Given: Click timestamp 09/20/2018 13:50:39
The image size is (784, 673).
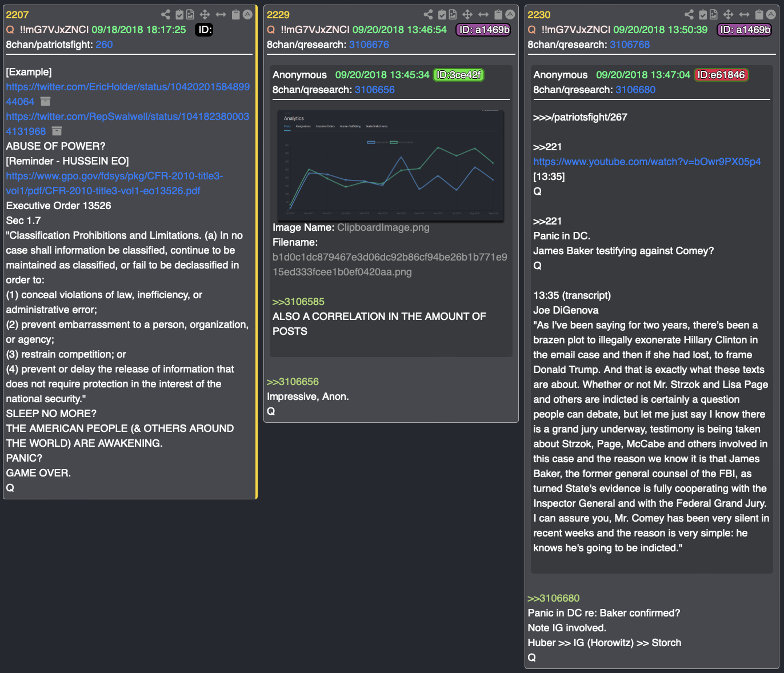Looking at the screenshot, I should coord(661,30).
